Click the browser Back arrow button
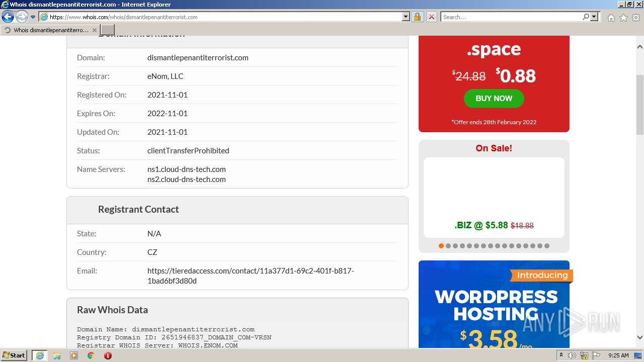644x362 pixels. point(8,17)
